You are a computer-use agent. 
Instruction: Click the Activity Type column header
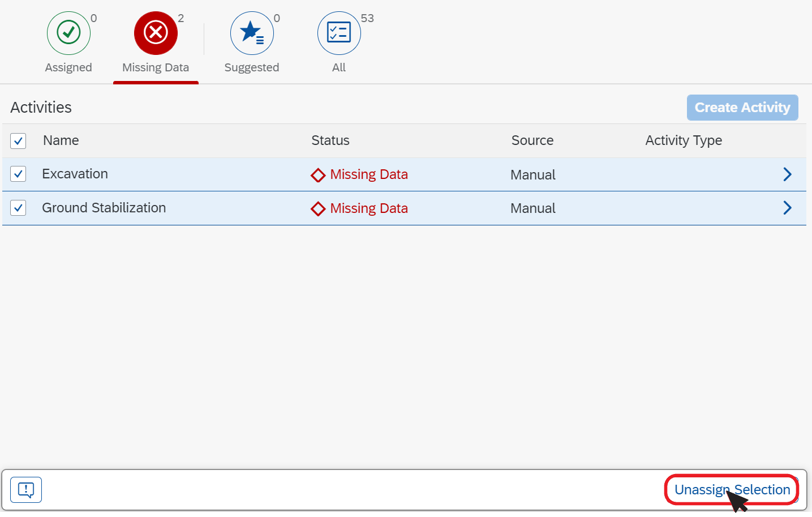(x=684, y=140)
